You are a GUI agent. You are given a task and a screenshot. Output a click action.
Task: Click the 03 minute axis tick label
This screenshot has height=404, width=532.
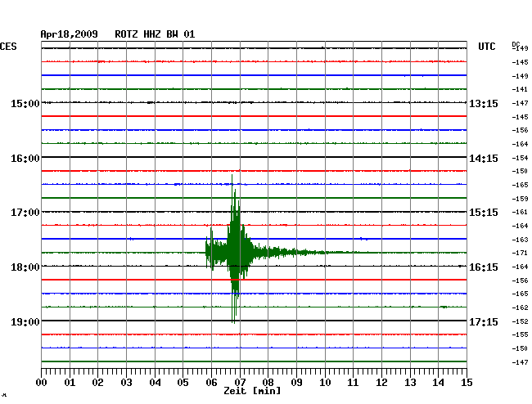126,382
